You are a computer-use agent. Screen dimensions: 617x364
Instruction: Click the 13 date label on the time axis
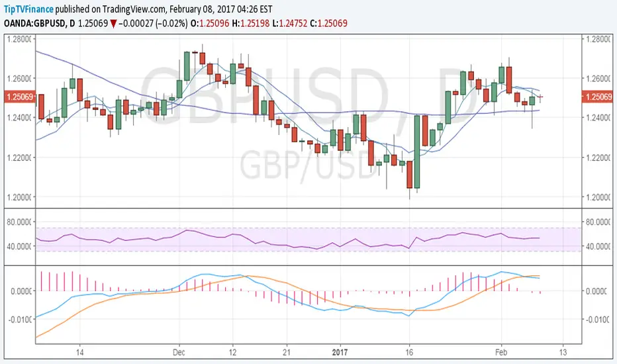tap(563, 352)
